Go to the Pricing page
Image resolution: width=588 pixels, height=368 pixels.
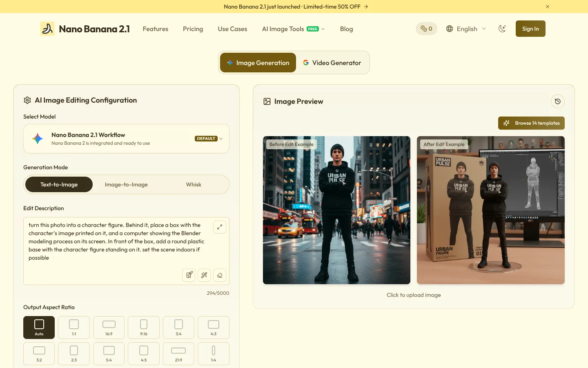[193, 29]
